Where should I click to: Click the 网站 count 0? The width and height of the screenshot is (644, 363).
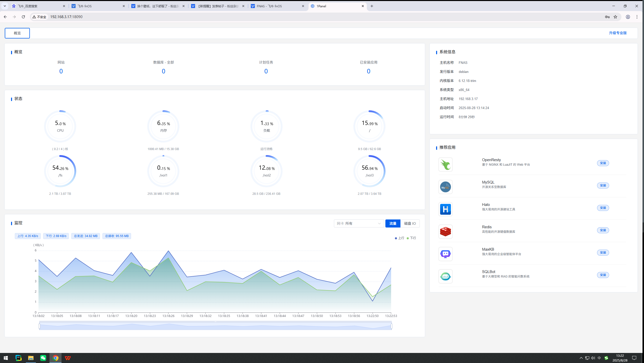(x=61, y=71)
